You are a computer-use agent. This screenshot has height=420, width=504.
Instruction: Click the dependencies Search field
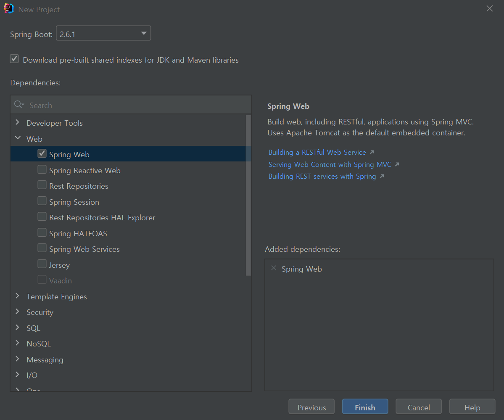pos(131,105)
